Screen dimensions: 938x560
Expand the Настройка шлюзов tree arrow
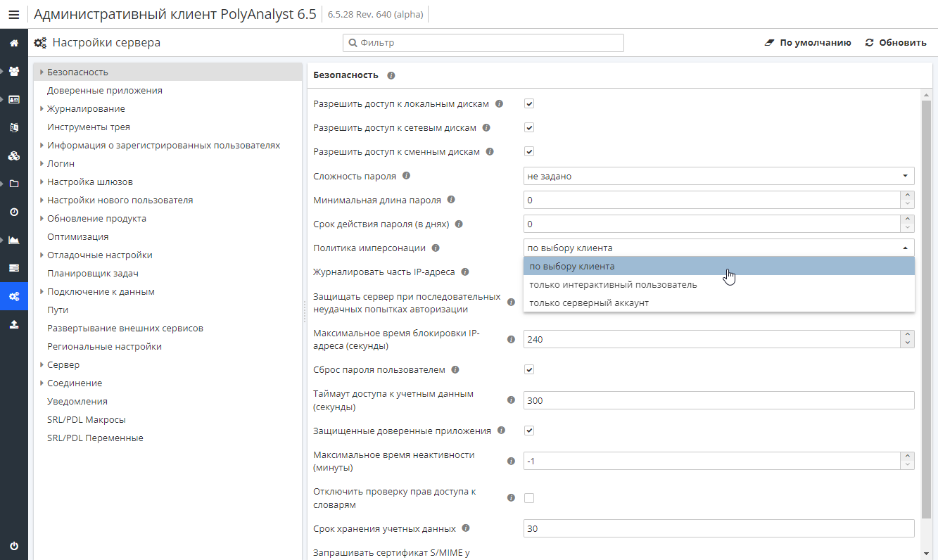(x=42, y=182)
